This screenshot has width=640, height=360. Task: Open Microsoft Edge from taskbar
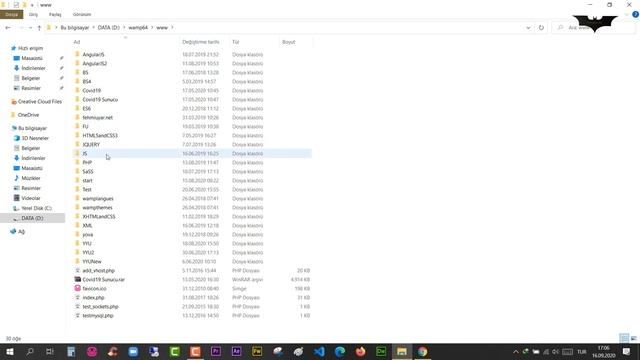coord(340,351)
